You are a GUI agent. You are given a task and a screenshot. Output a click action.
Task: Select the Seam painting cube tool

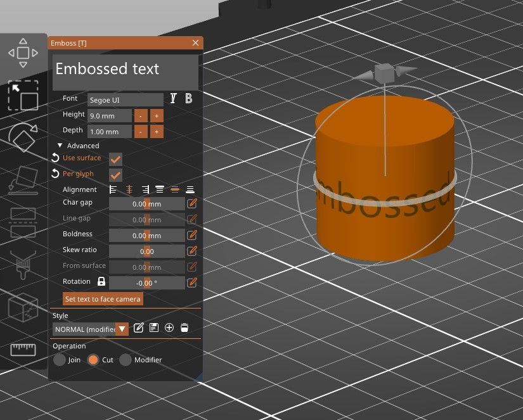(23, 307)
